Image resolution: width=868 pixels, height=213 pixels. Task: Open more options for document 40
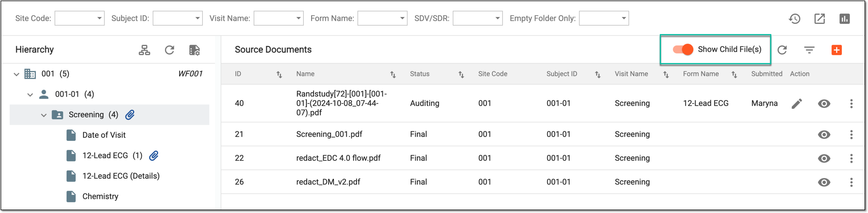coord(851,103)
